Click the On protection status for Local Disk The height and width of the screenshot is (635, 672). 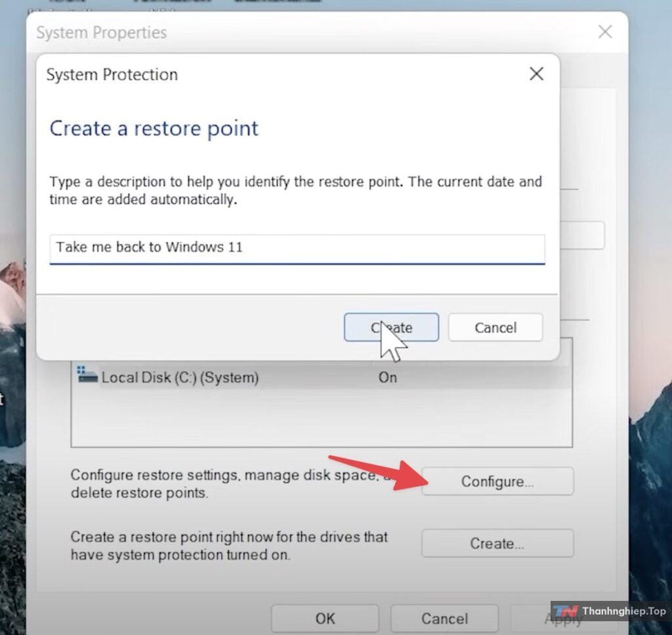click(x=387, y=378)
